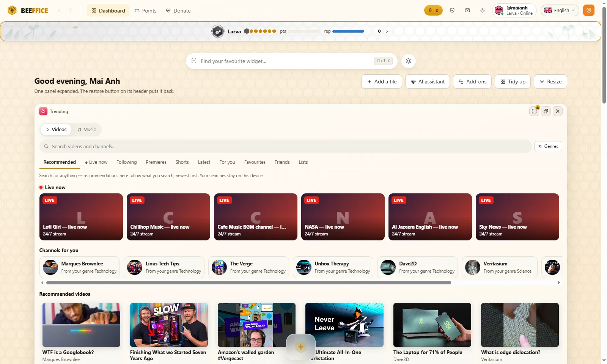Viewport: 607px width, 364px height.
Task: Close the Trending panel
Action: click(x=558, y=111)
